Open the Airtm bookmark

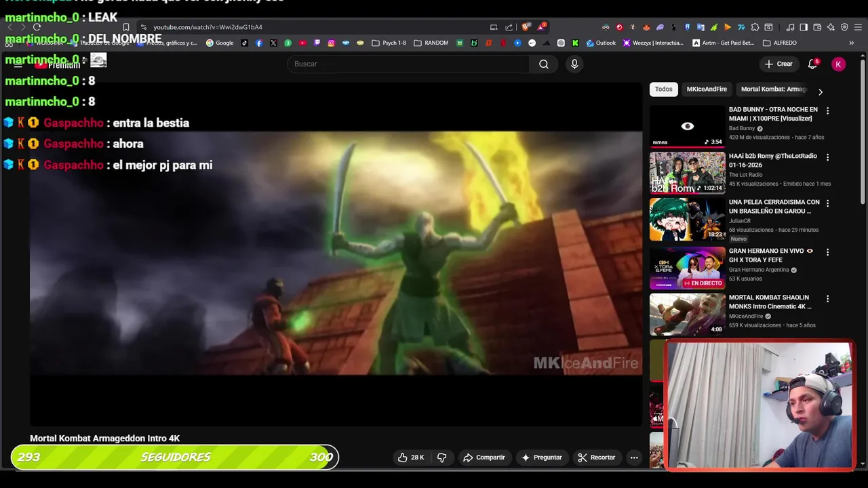coord(724,43)
